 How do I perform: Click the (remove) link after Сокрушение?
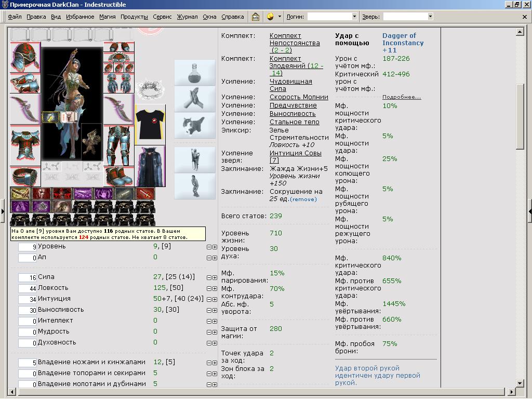(303, 199)
